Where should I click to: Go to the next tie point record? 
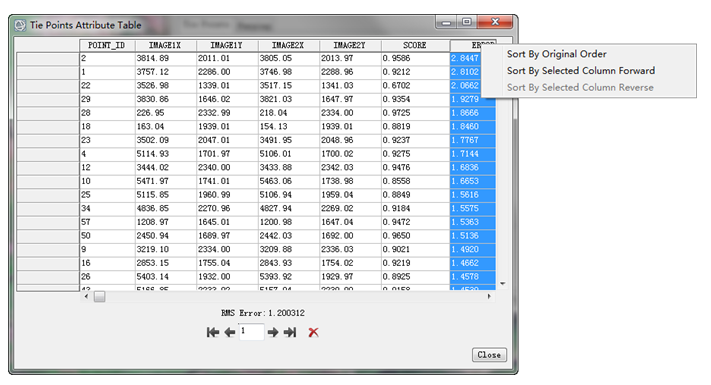(x=273, y=332)
